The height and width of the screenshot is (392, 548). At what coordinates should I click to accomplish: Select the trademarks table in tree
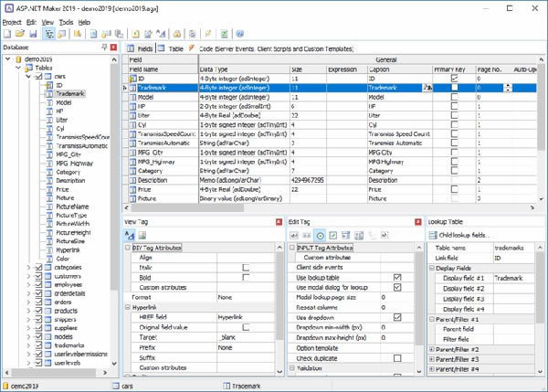tap(69, 345)
